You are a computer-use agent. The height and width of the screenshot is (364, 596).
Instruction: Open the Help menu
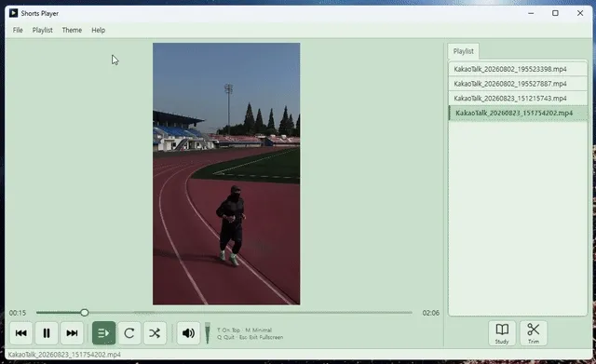pos(98,30)
